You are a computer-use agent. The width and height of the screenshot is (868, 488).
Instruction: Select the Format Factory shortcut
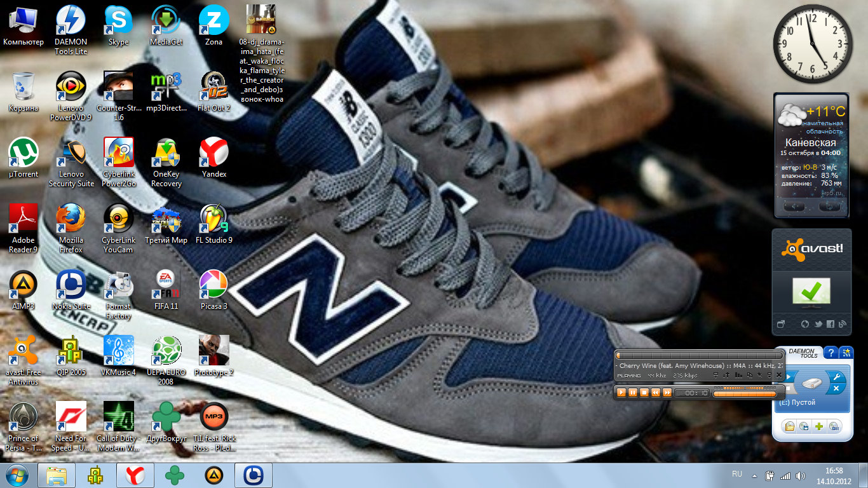pyautogui.click(x=119, y=295)
